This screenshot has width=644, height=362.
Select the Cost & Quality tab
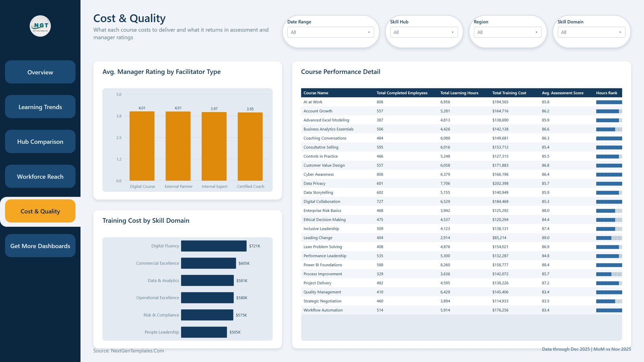[40, 211]
